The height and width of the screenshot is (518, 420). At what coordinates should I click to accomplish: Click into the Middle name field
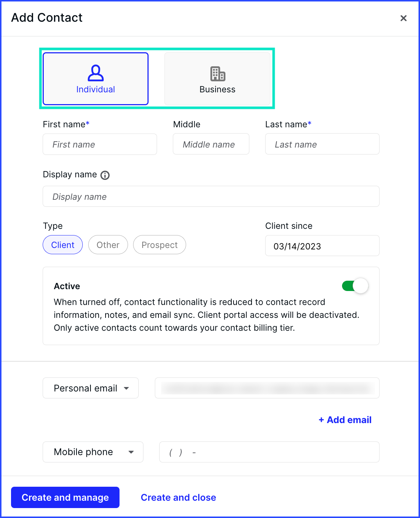tap(211, 144)
